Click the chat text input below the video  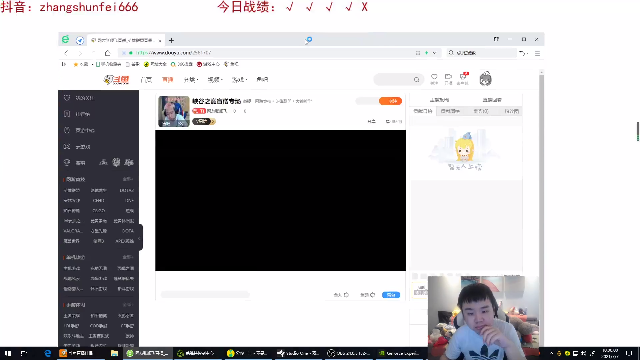pyautogui.click(x=205, y=295)
